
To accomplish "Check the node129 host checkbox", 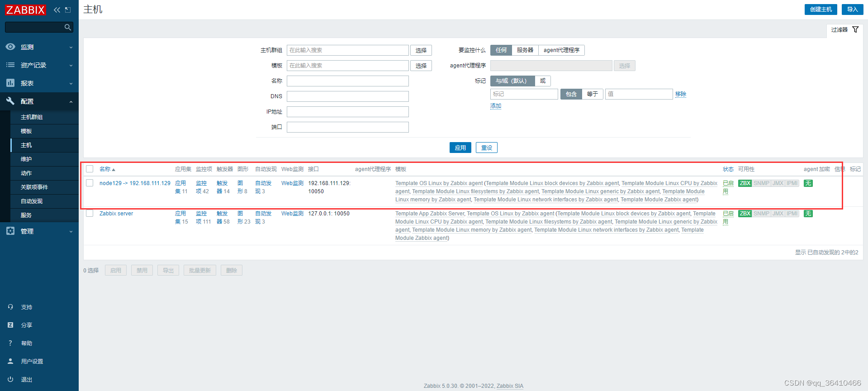I will 90,183.
